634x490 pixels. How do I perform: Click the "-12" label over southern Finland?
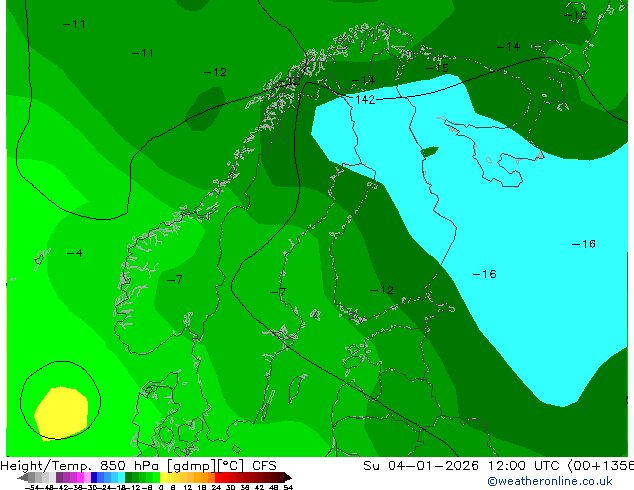click(x=382, y=290)
